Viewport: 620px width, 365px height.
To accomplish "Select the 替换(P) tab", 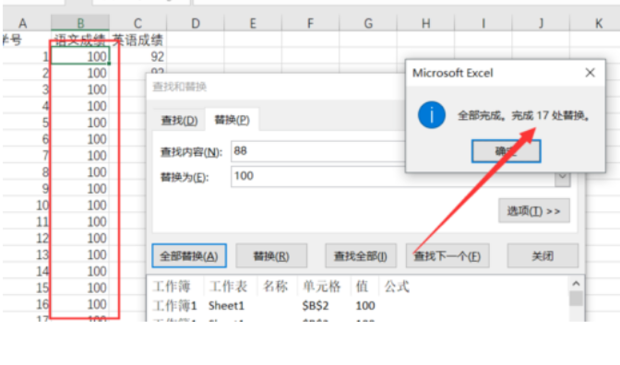I will pos(232,120).
